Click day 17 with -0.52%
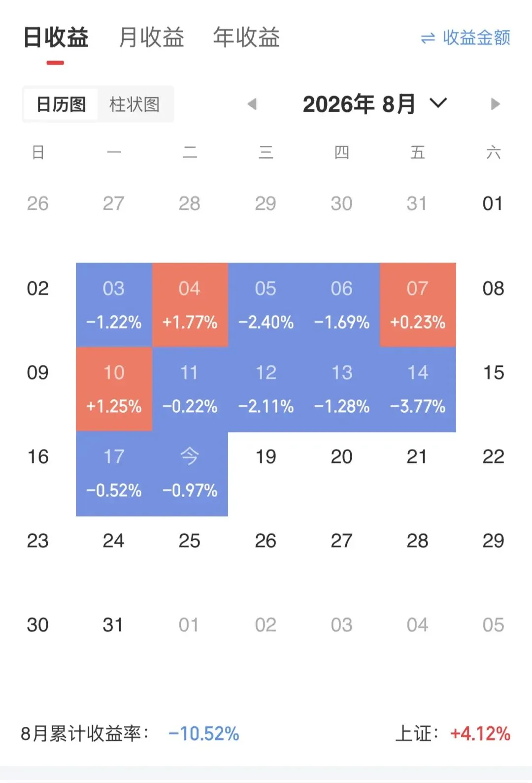Viewport: 532px width, 783px height. click(114, 474)
